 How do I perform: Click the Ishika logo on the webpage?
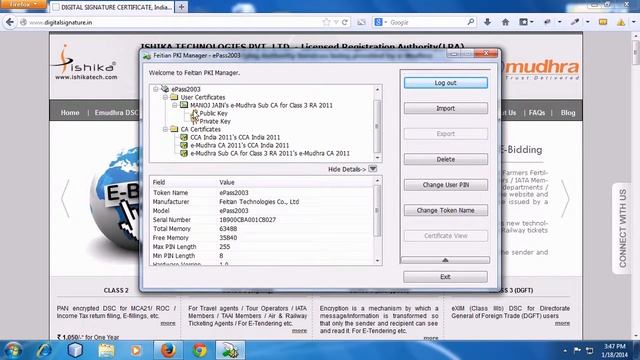tap(86, 62)
